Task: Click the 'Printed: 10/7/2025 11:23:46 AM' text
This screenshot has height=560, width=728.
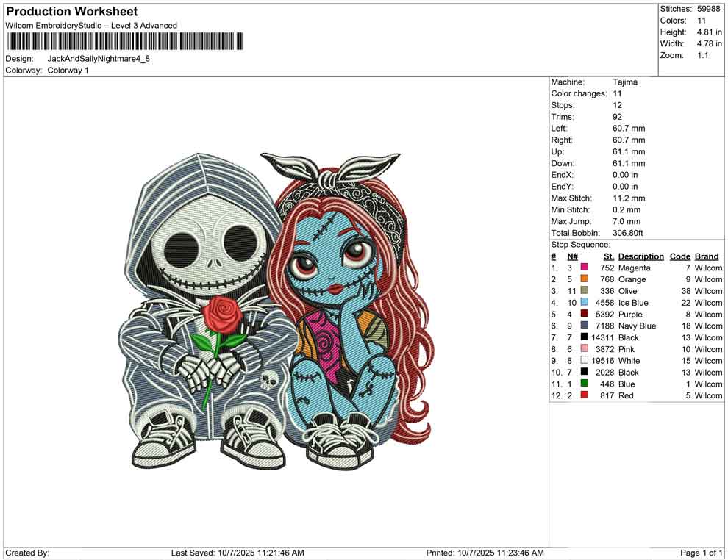Action: [x=485, y=553]
